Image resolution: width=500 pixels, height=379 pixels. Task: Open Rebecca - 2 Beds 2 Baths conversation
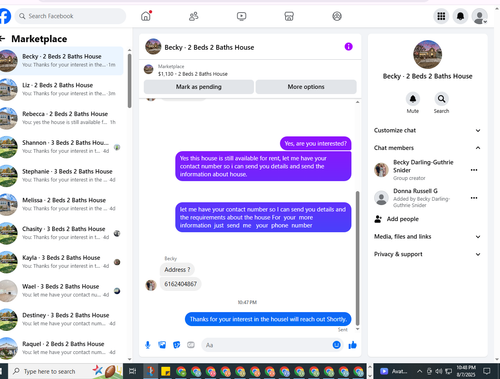click(62, 118)
